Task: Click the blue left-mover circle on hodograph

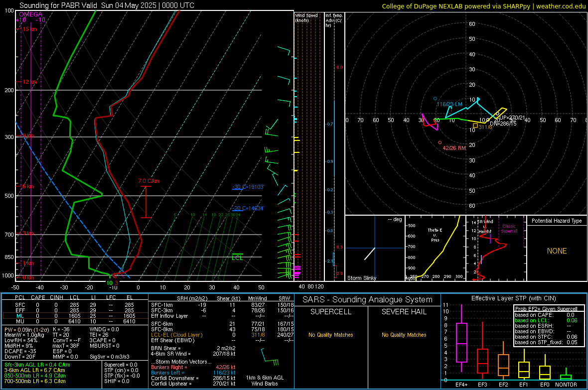Action: click(x=435, y=99)
